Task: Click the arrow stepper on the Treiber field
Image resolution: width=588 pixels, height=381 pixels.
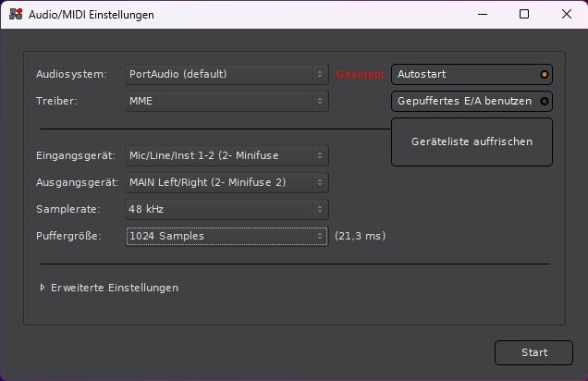Action: (320, 101)
